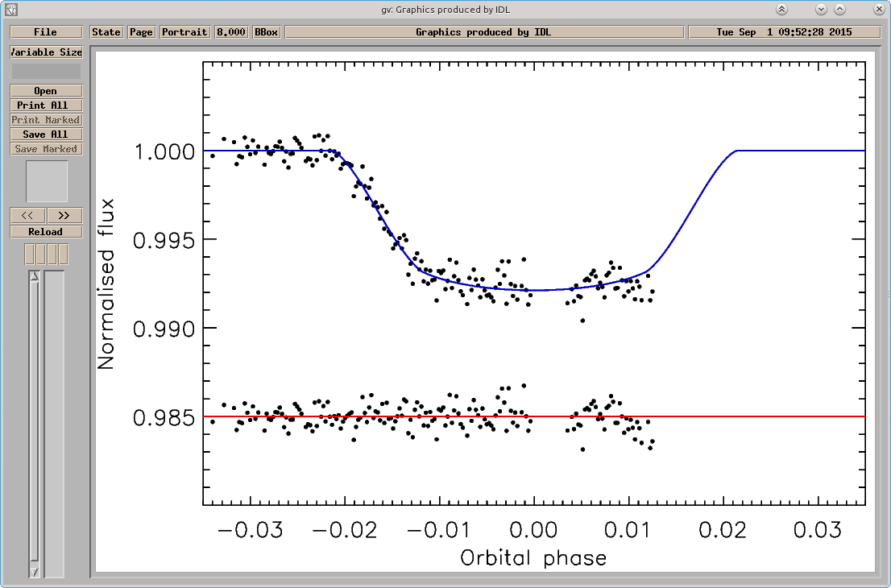Click the scrollbar up arrow
Image resolution: width=891 pixels, height=588 pixels.
34,276
